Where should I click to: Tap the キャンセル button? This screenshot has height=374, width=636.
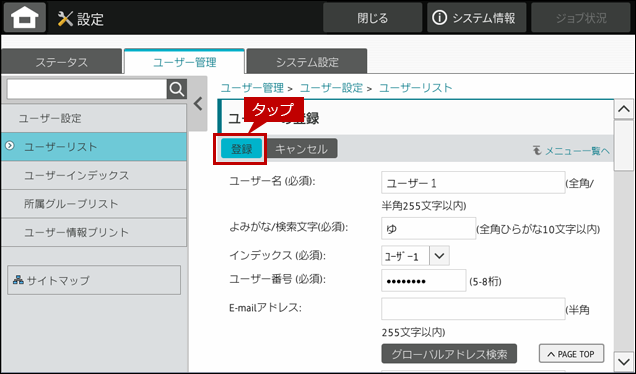pos(301,149)
